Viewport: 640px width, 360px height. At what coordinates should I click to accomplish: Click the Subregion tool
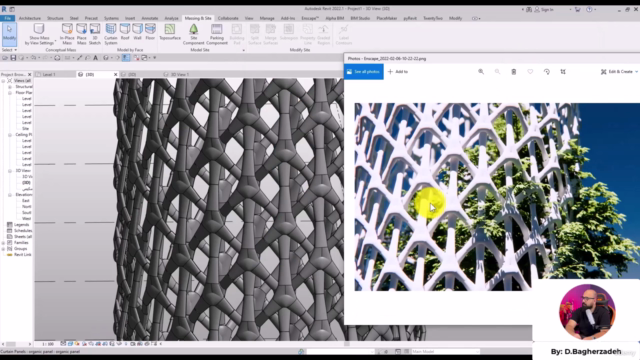[x=289, y=32]
